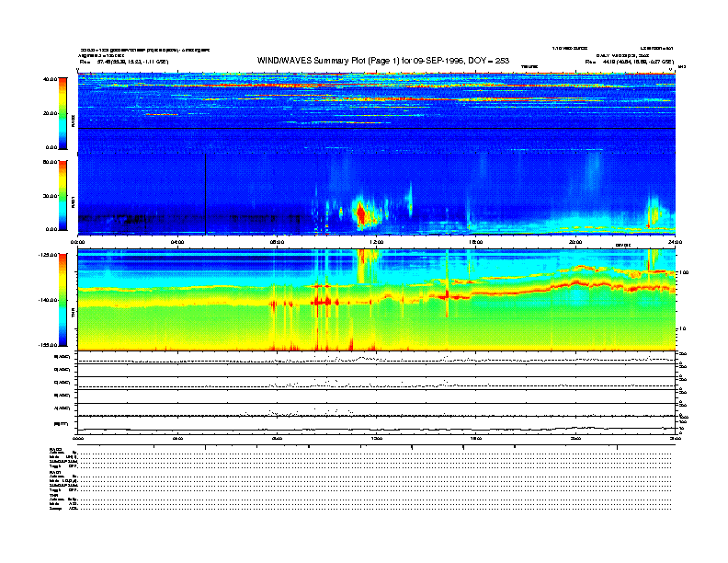
Task: Click the 40.00 label on RAD2 scale
Action: (50, 79)
